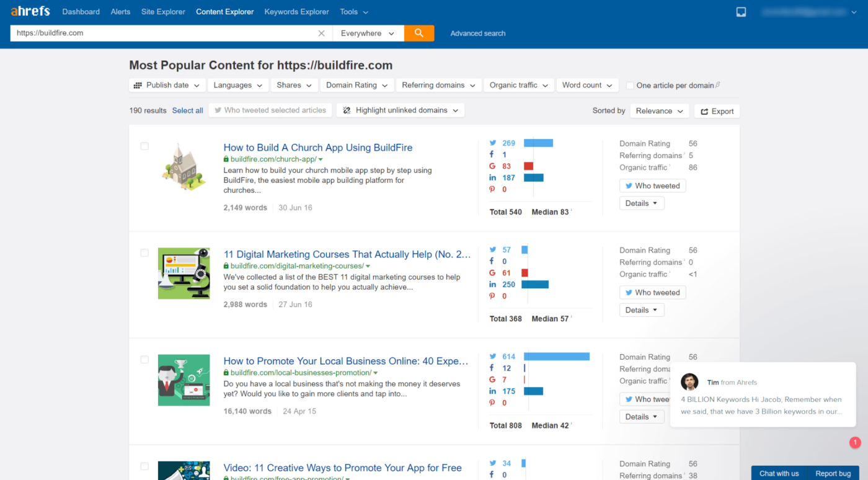Change sorting via Relevance dropdown
This screenshot has height=480, width=868.
(660, 111)
